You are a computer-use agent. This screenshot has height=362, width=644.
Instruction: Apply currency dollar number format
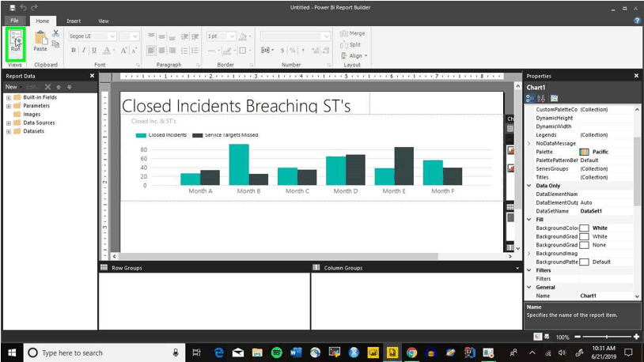pyautogui.click(x=282, y=51)
